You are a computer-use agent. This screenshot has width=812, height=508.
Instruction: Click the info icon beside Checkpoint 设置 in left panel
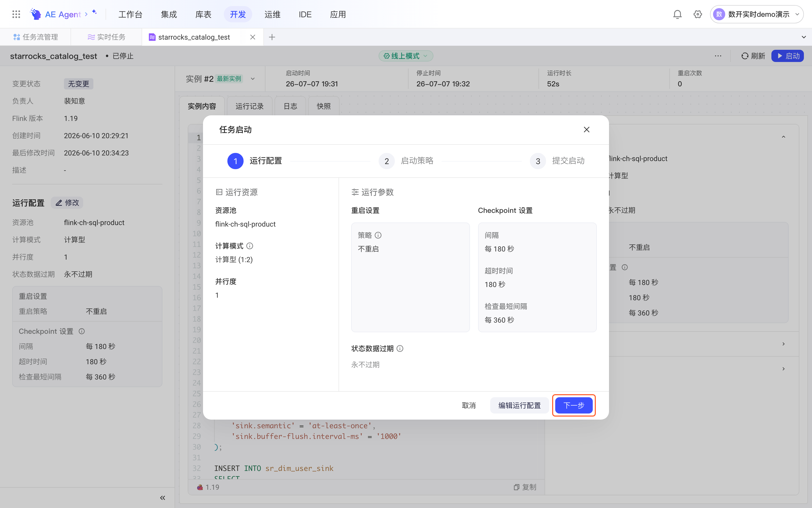(x=81, y=331)
